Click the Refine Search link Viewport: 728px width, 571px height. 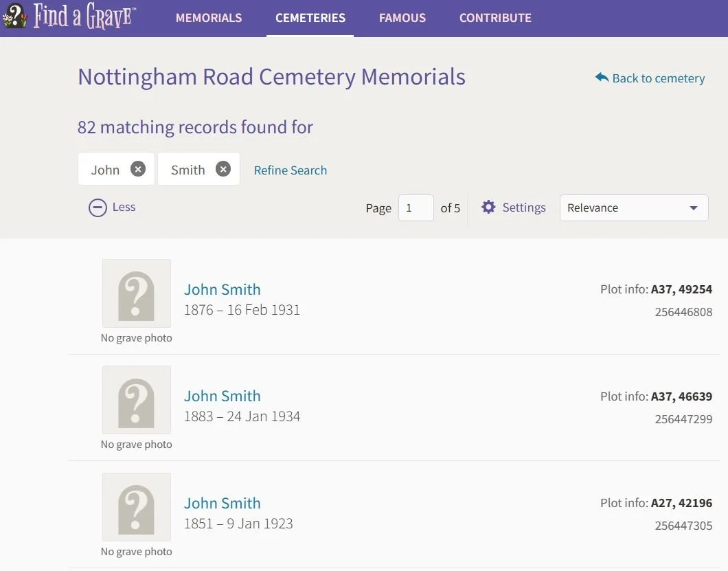coord(291,170)
